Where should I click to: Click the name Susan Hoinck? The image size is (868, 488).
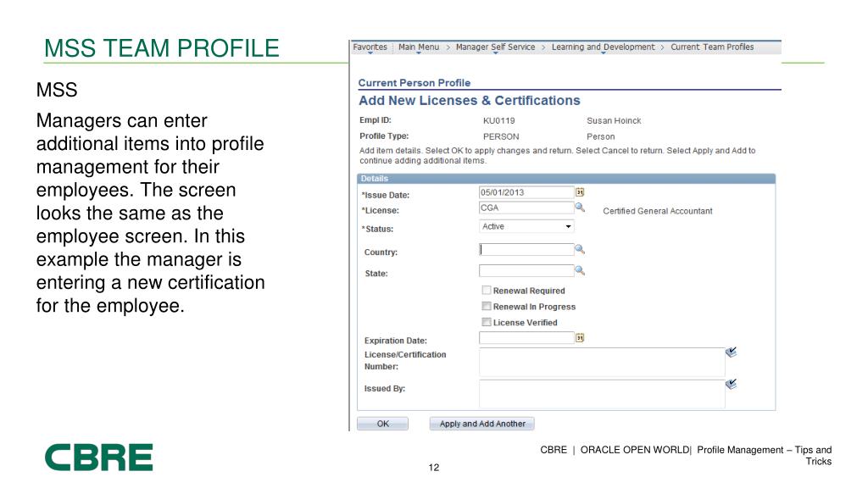click(614, 120)
